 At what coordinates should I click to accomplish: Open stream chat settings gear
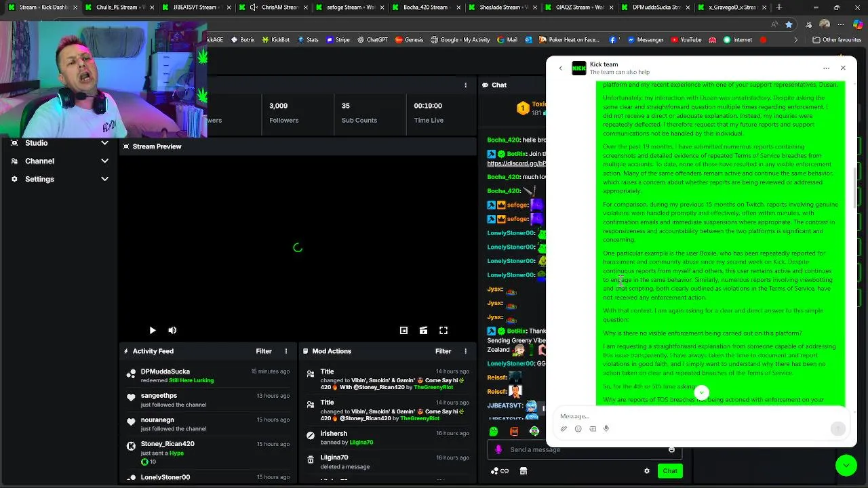pyautogui.click(x=647, y=471)
